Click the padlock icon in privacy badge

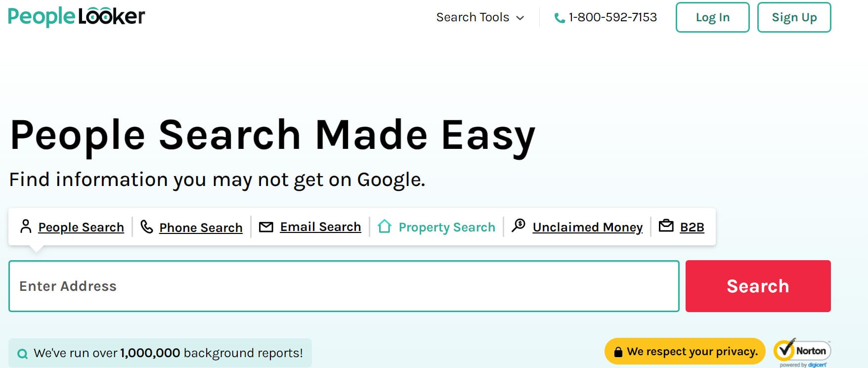point(618,352)
